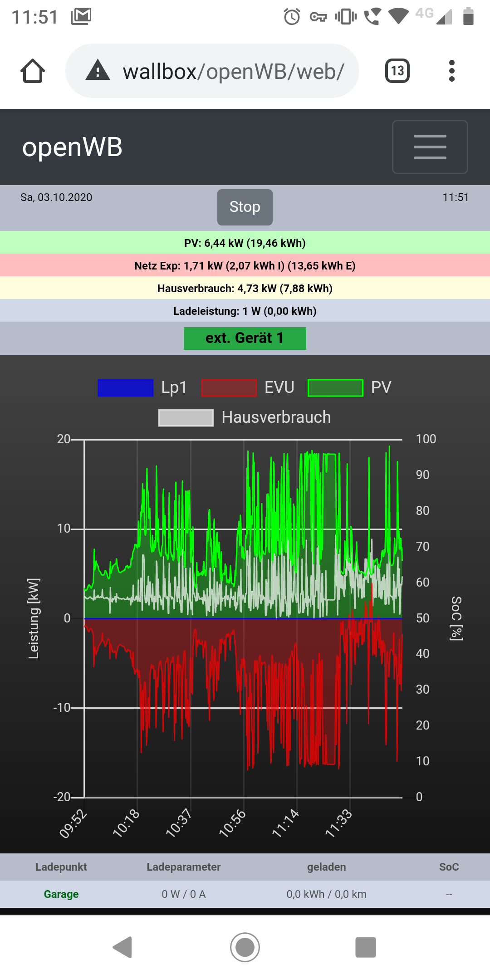Click the Ladepunkt column header
This screenshot has height=980, width=490.
point(61,867)
